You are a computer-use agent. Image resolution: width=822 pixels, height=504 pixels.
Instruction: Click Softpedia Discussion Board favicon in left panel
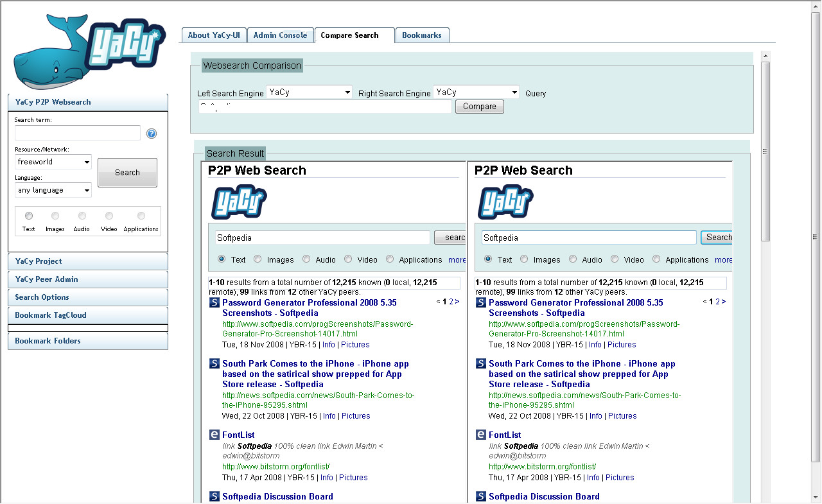[214, 496]
